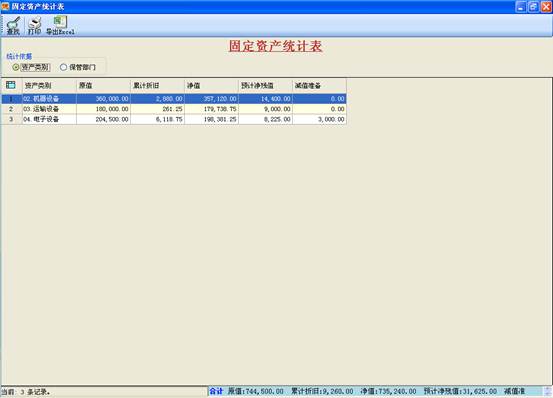Select the 保管部门 radio button
The image size is (553, 398).
click(x=63, y=67)
